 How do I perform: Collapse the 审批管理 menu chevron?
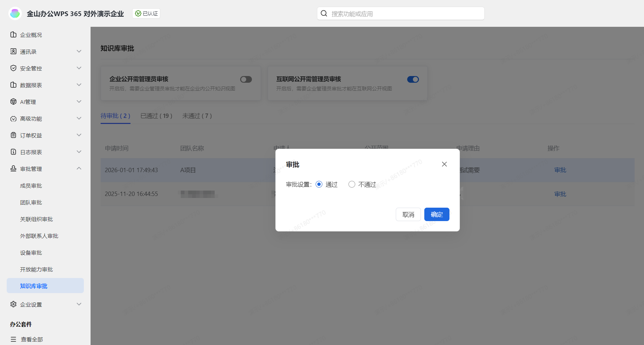pos(79,168)
